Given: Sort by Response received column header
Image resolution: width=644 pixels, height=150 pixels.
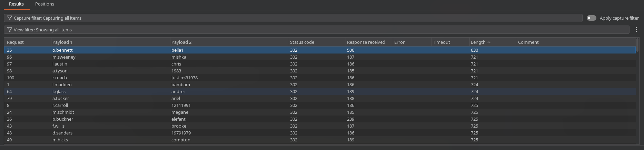Looking at the screenshot, I should pos(369,42).
